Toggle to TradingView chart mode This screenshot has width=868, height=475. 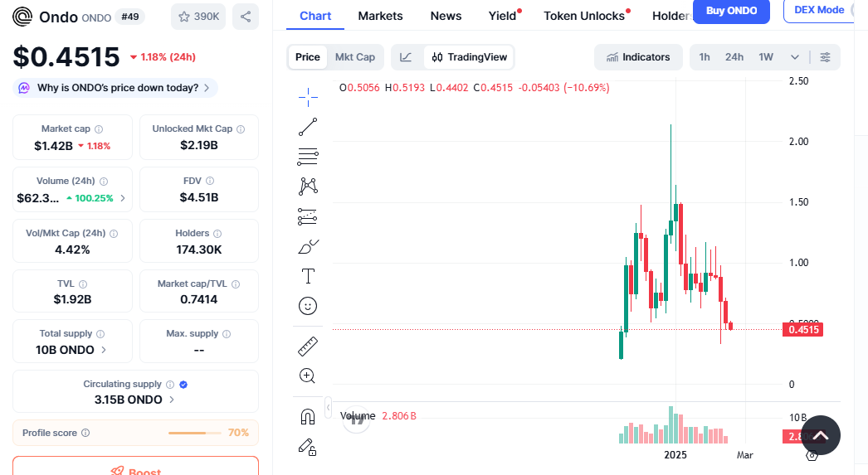pos(470,57)
